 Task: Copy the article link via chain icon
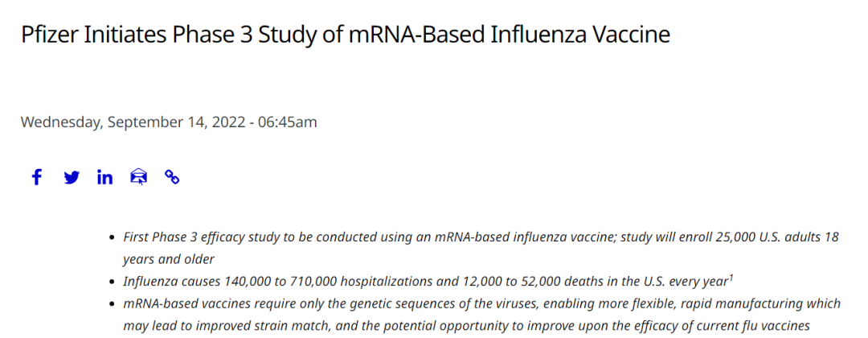pyautogui.click(x=172, y=177)
